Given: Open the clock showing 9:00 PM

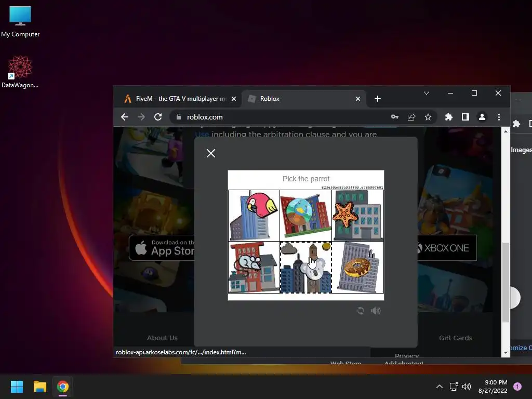Looking at the screenshot, I should point(493,387).
